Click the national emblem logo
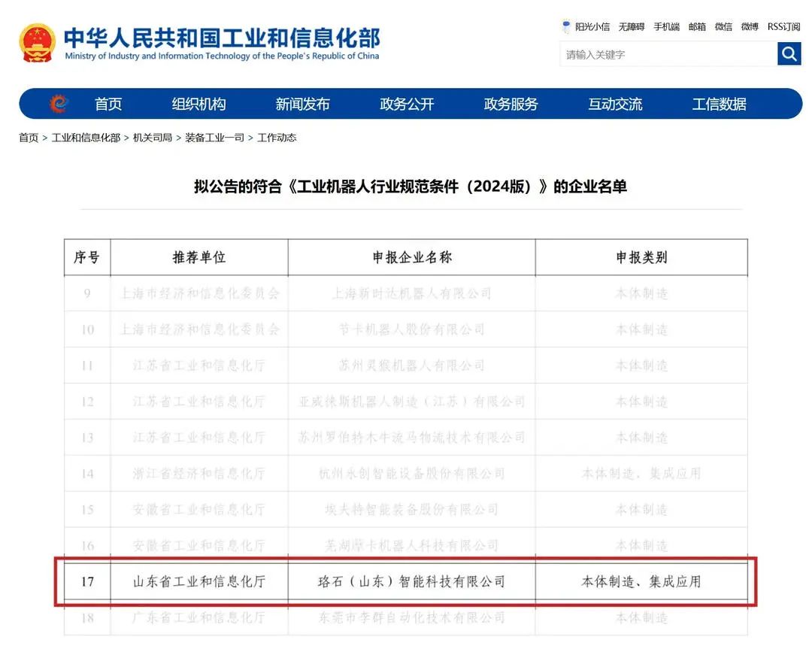 pyautogui.click(x=38, y=43)
